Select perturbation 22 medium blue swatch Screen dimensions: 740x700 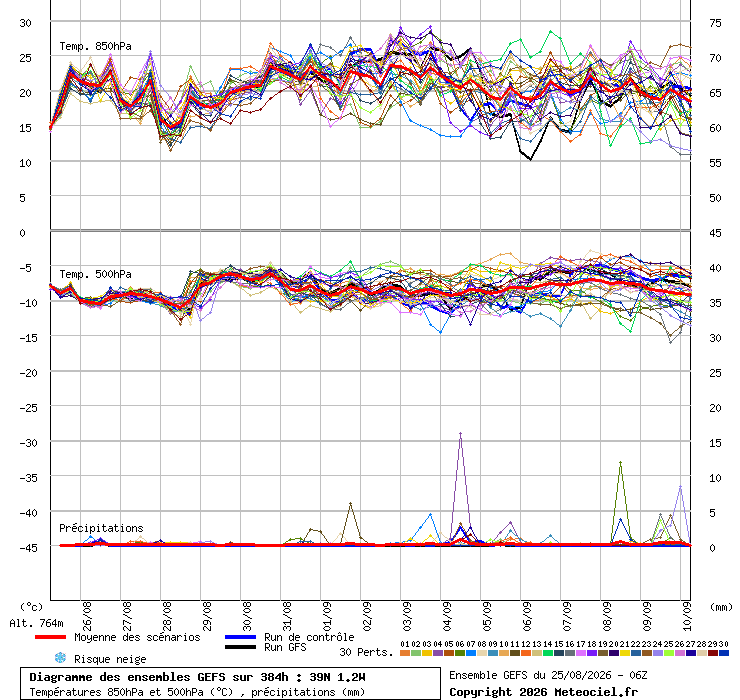(x=636, y=653)
